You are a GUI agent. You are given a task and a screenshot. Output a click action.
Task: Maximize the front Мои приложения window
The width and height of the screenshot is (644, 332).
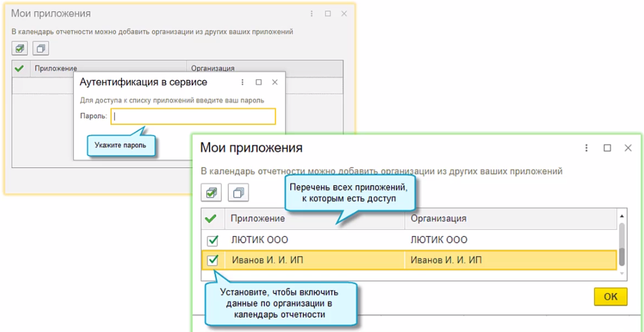coord(607,148)
